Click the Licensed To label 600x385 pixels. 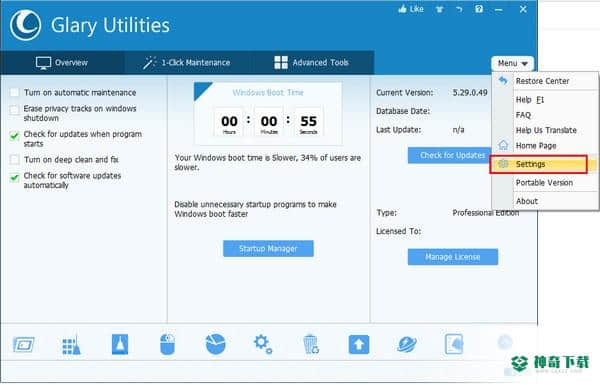(398, 231)
